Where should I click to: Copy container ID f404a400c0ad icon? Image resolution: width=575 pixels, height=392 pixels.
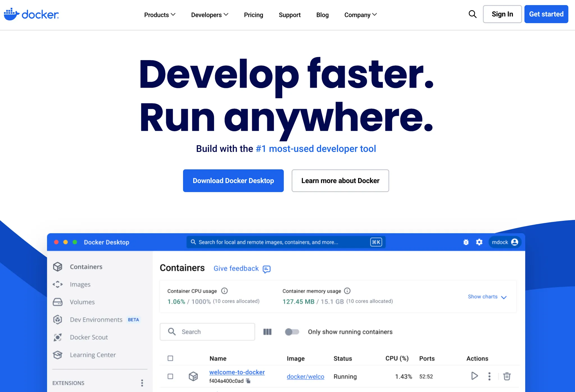click(x=248, y=381)
